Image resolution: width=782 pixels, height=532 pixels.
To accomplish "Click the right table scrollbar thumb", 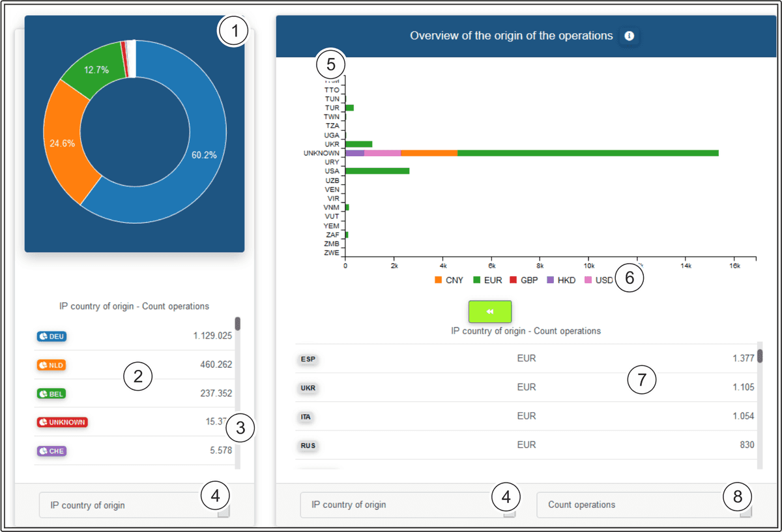I will [759, 356].
